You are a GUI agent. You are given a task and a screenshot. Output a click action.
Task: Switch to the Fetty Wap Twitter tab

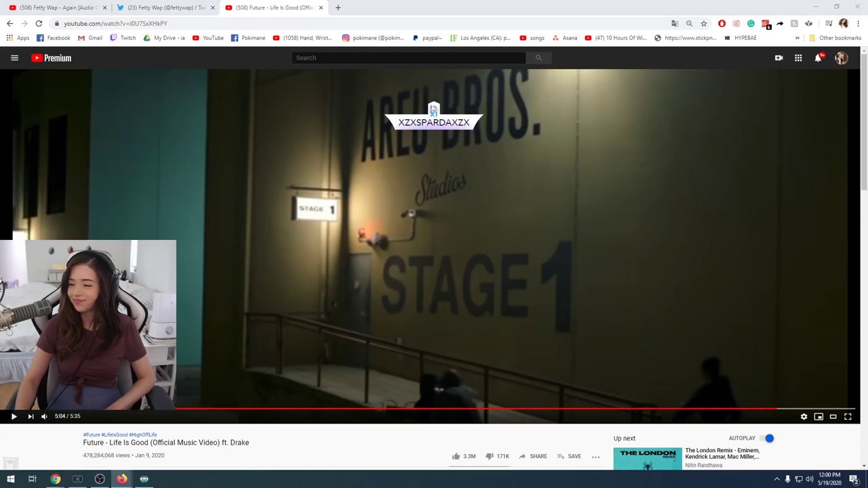(165, 7)
